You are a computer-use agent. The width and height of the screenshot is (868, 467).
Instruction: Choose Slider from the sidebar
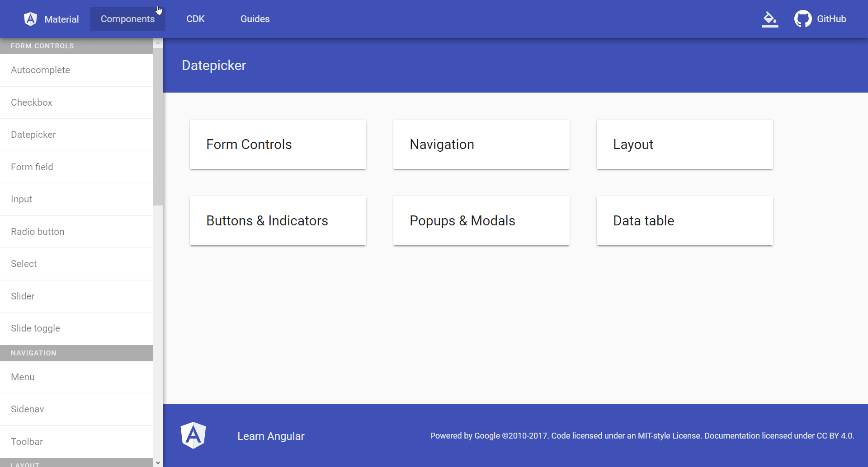(x=23, y=296)
